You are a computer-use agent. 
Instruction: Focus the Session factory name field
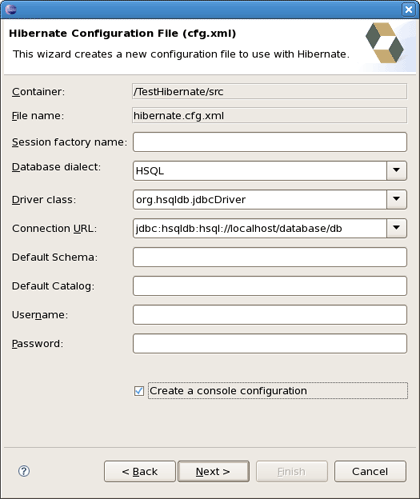pyautogui.click(x=270, y=142)
